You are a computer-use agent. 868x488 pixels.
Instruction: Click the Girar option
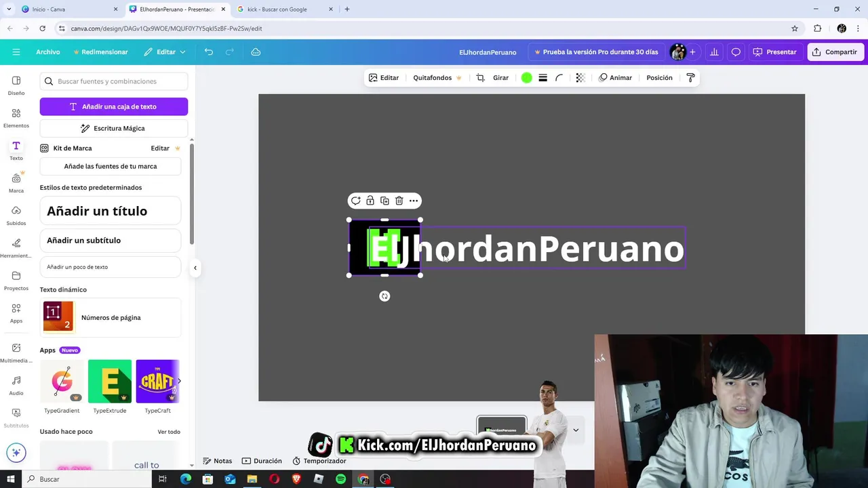click(x=501, y=78)
